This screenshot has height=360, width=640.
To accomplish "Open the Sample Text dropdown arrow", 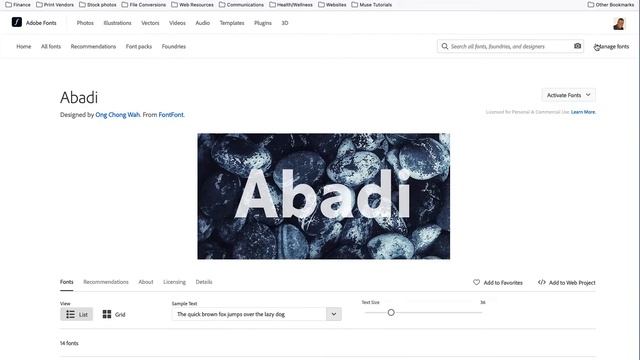I will click(333, 314).
